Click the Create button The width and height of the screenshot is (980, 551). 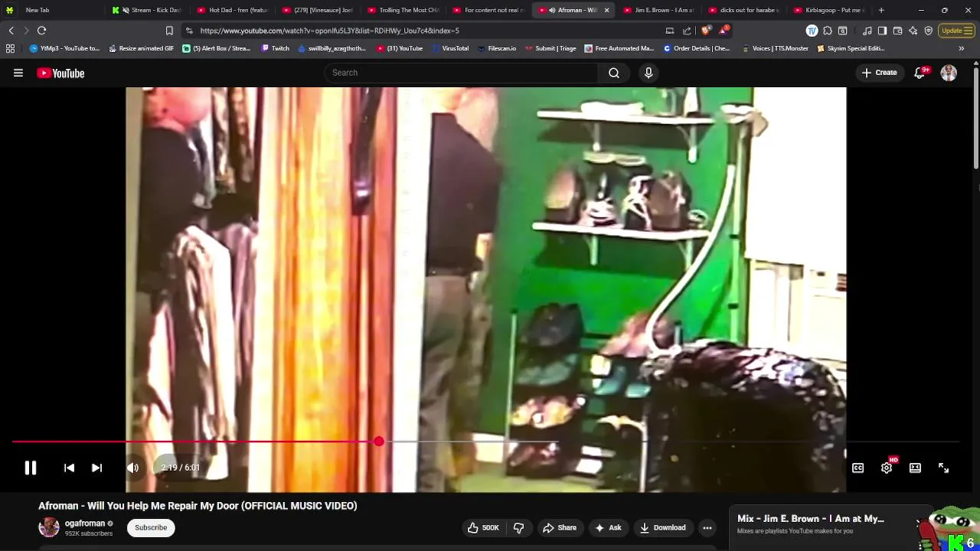pyautogui.click(x=879, y=73)
